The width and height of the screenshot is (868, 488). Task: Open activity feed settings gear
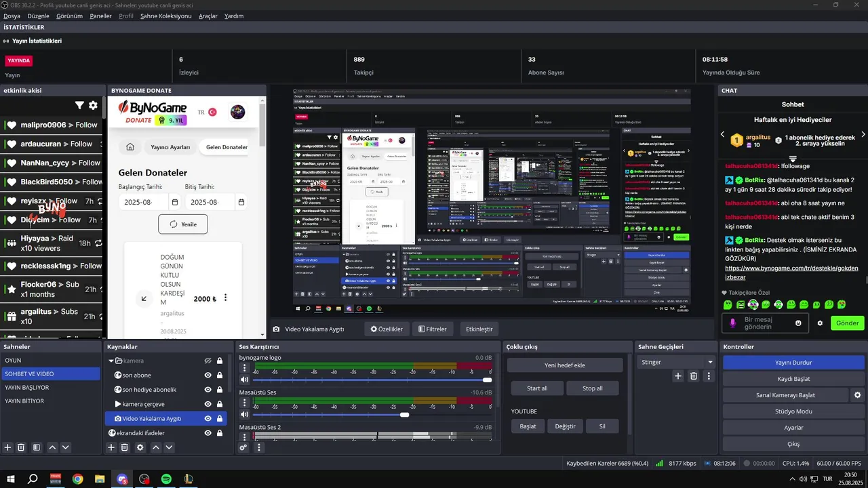[x=94, y=105]
